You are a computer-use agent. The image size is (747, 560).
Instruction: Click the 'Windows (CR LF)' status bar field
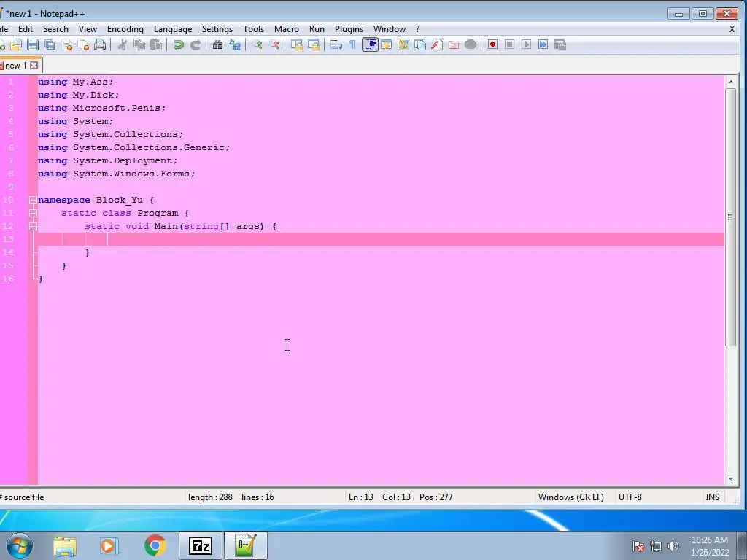[x=571, y=497]
